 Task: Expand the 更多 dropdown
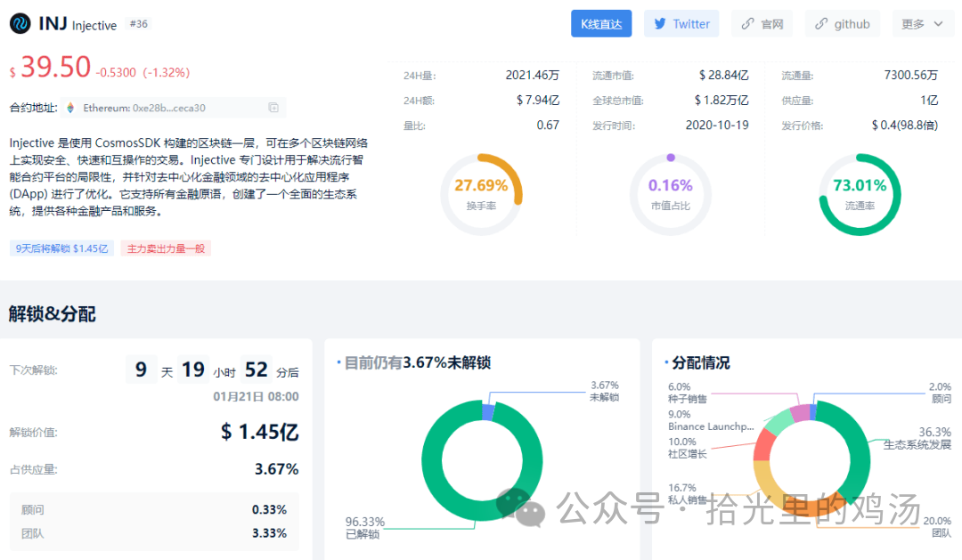922,24
